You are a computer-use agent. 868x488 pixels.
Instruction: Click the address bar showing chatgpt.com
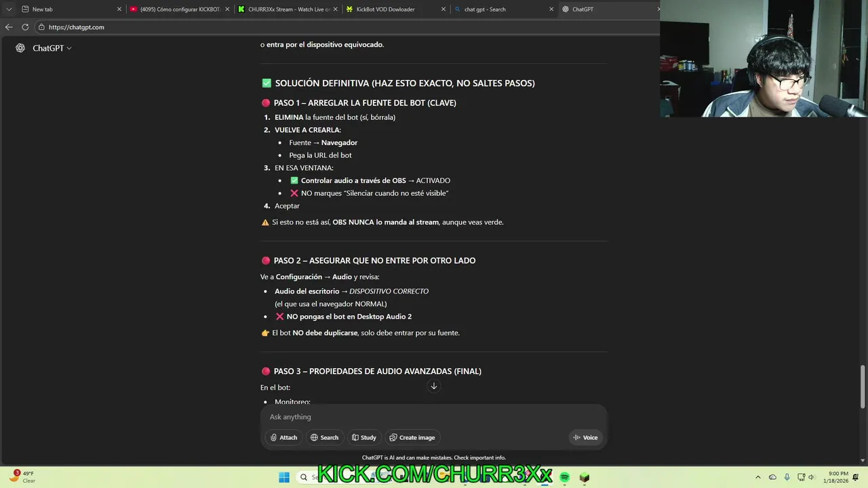tap(346, 27)
